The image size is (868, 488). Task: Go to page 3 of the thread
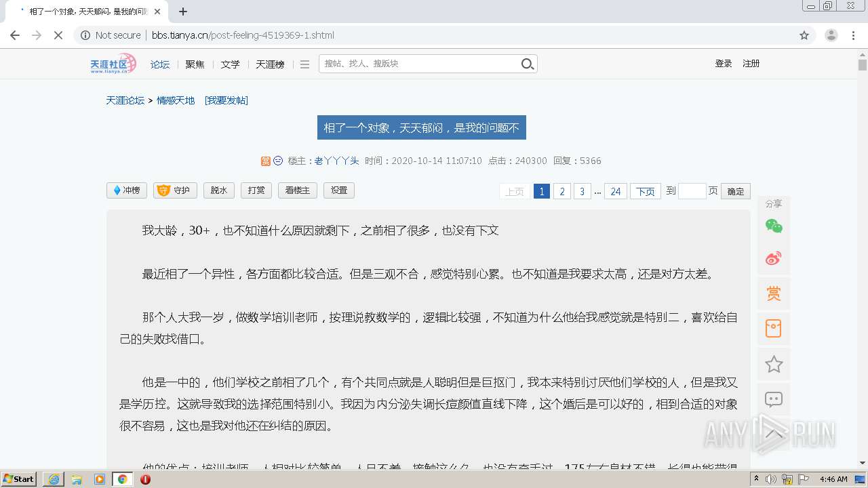tap(582, 192)
